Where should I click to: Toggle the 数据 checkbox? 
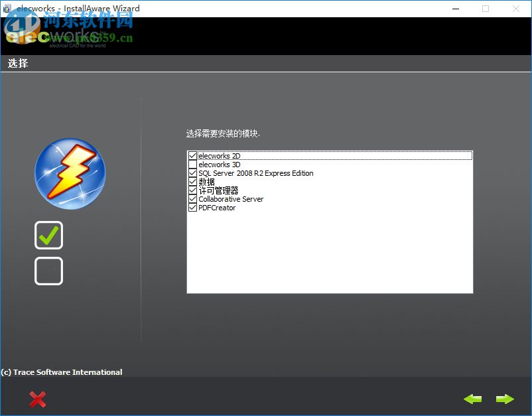point(192,182)
